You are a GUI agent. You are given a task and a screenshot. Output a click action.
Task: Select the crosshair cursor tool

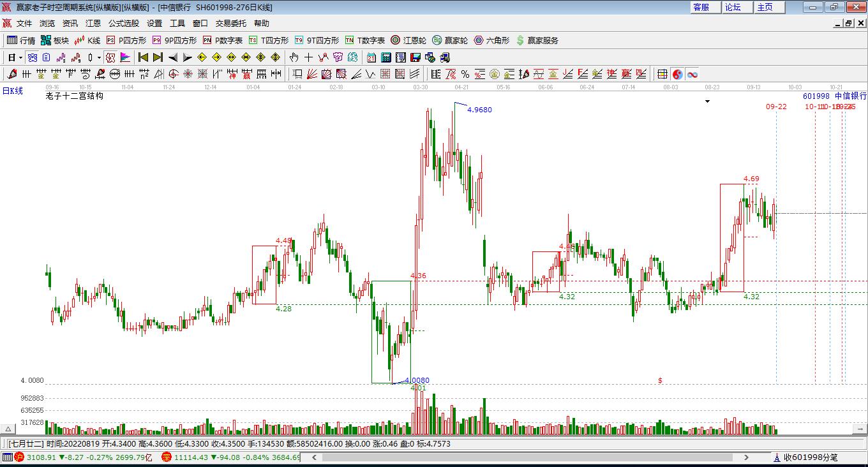tap(308, 57)
